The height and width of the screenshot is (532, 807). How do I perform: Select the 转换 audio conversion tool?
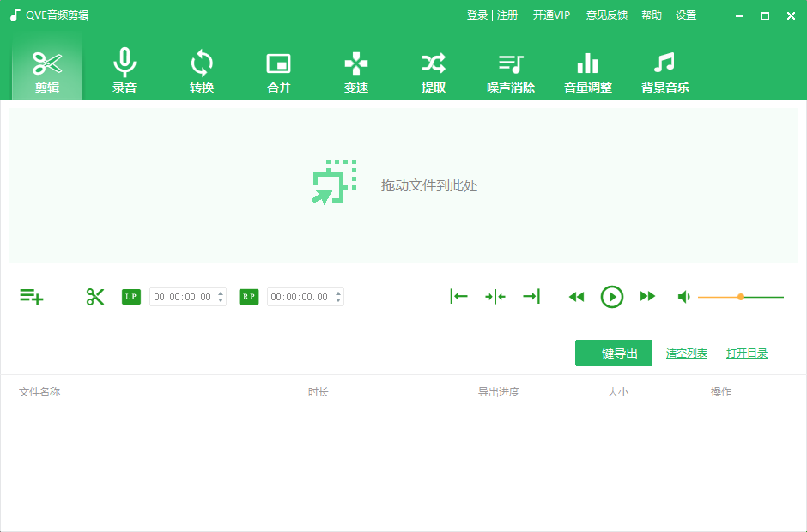point(201,70)
